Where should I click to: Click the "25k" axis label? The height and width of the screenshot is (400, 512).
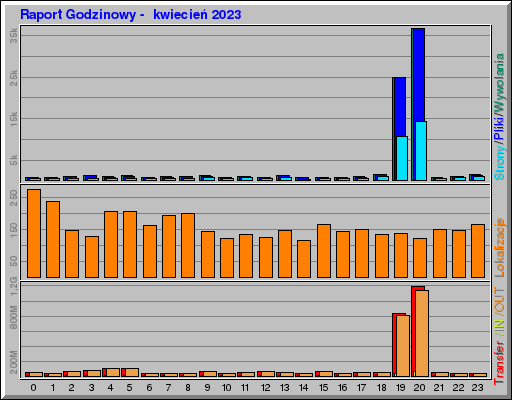(13, 77)
